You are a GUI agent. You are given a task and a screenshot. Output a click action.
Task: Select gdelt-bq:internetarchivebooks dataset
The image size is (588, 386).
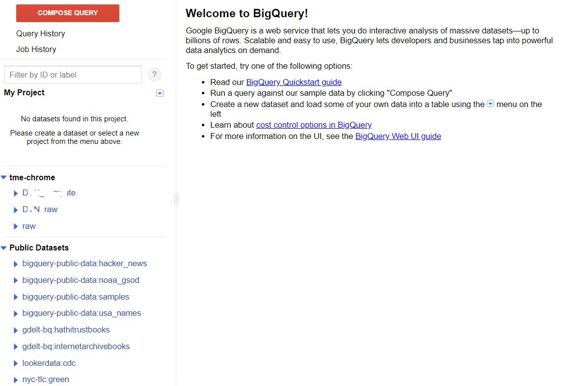(76, 346)
